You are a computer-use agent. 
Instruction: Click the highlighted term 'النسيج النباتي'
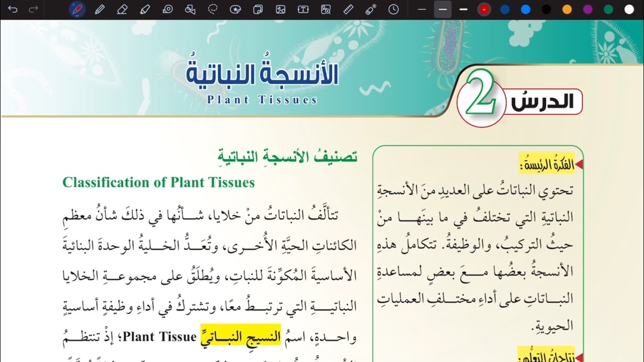(240, 335)
